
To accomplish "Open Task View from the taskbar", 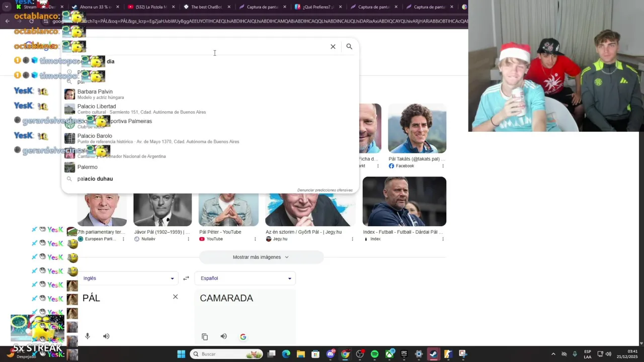I will [x=272, y=354].
